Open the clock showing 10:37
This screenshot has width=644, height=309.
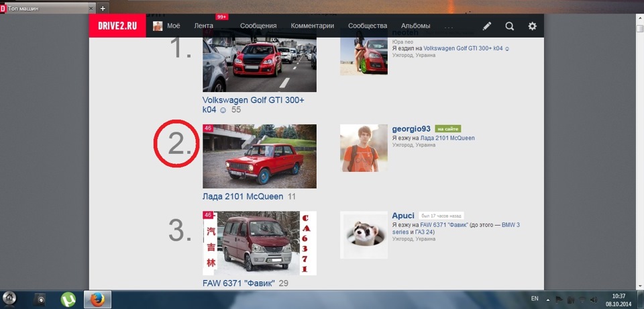coord(618,300)
